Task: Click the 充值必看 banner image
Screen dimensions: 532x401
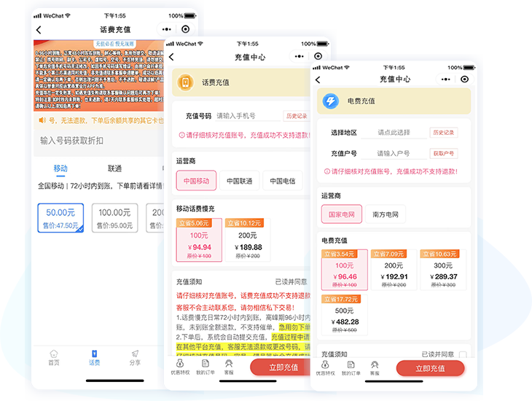Action: pyautogui.click(x=98, y=75)
